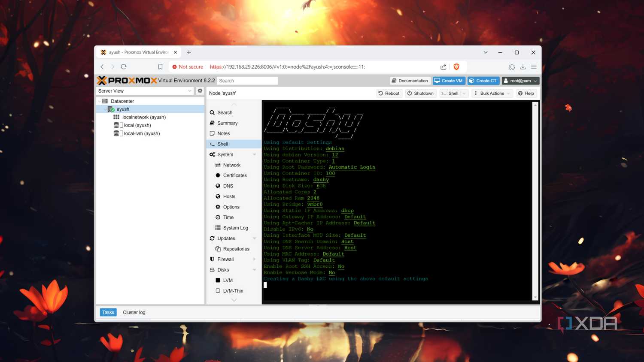Click the browser address bar URL

tap(287, 67)
